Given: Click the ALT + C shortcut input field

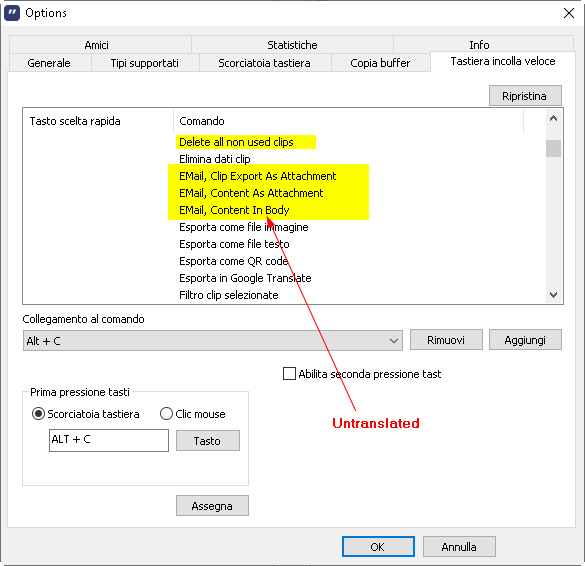Looking at the screenshot, I should click(x=109, y=440).
